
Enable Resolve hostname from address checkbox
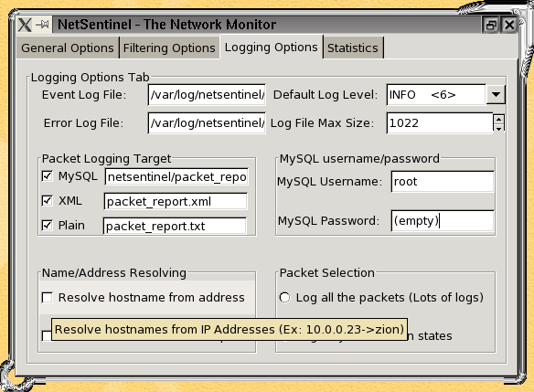47,297
